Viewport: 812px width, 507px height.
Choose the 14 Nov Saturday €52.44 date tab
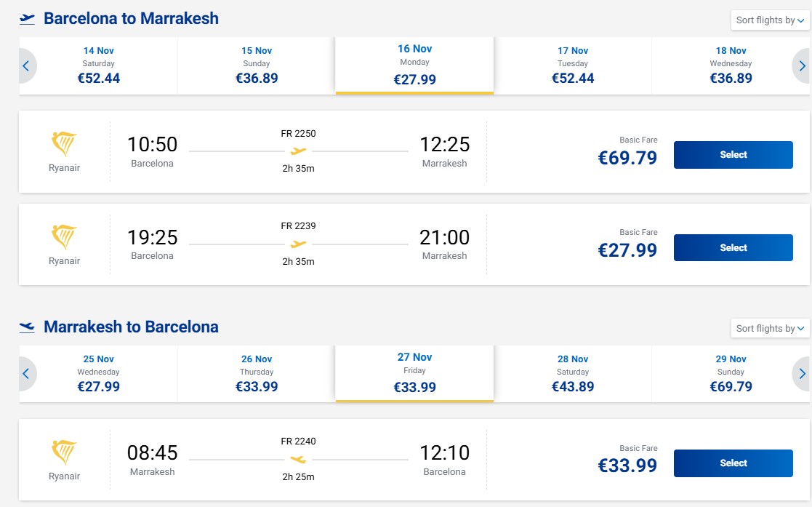98,66
